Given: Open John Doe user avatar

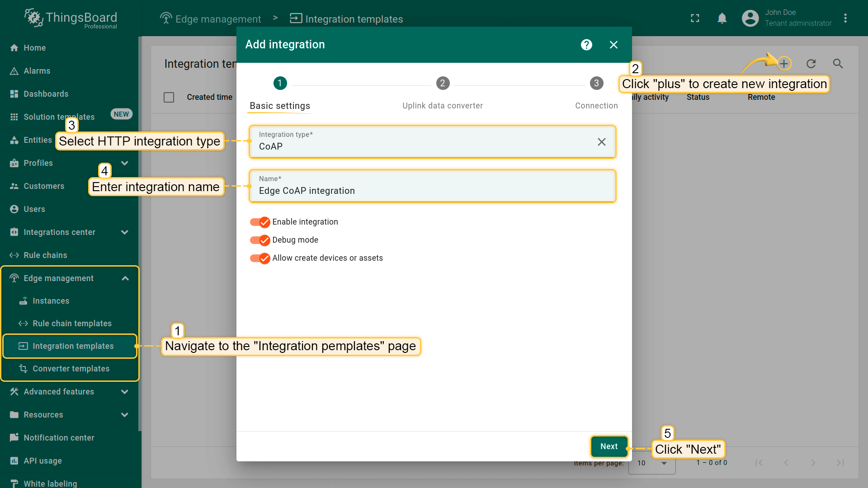Looking at the screenshot, I should point(750,18).
